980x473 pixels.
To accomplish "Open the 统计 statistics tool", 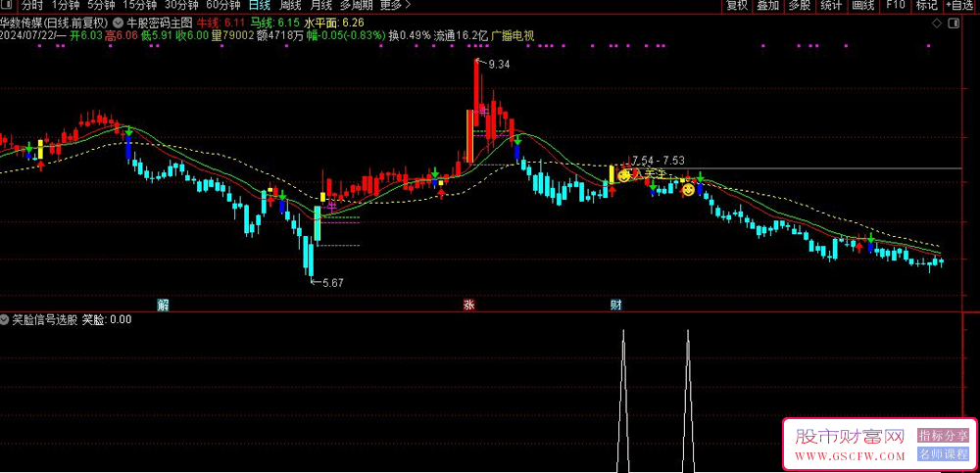I will click(x=831, y=6).
